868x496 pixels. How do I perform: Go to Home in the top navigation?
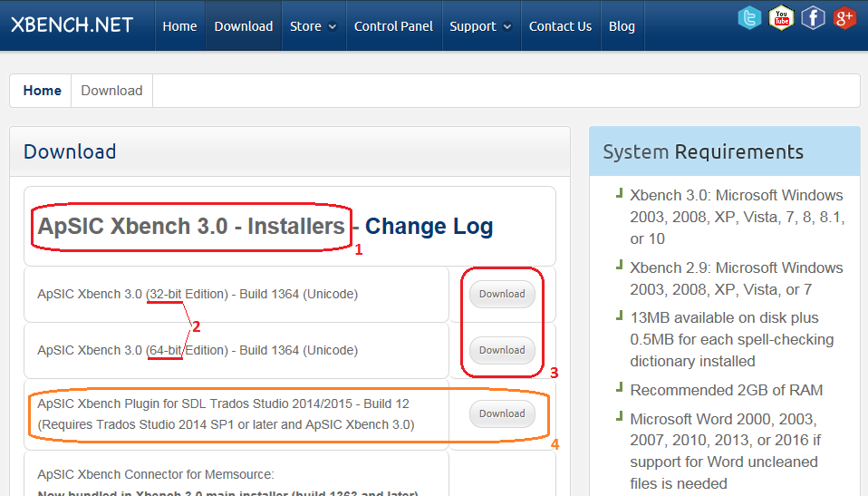click(x=179, y=26)
